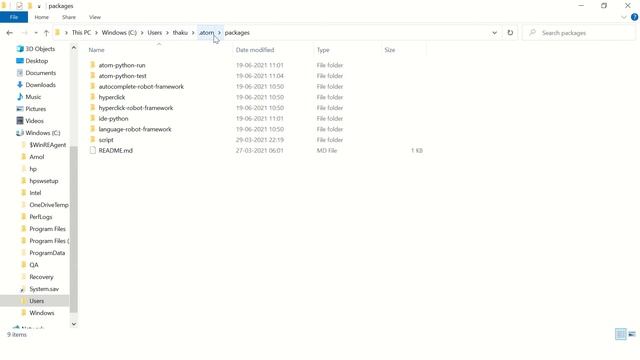The image size is (640, 360).
Task: Open Desktop in navigation pane
Action: pos(37,61)
